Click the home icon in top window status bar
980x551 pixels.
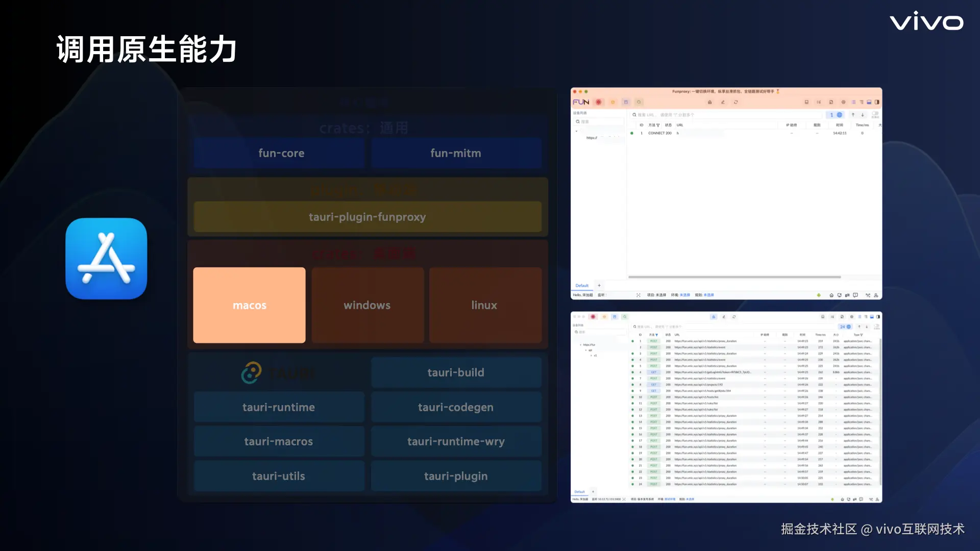pyautogui.click(x=831, y=295)
